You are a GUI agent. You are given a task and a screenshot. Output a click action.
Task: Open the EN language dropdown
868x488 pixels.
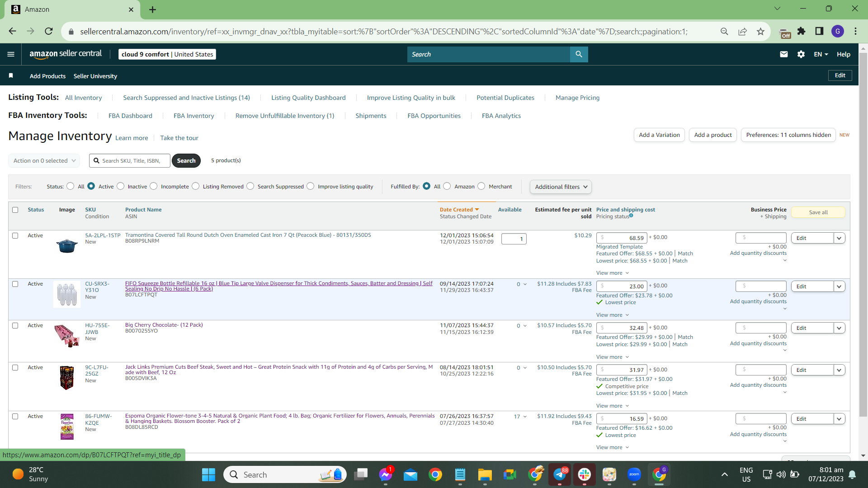821,54
